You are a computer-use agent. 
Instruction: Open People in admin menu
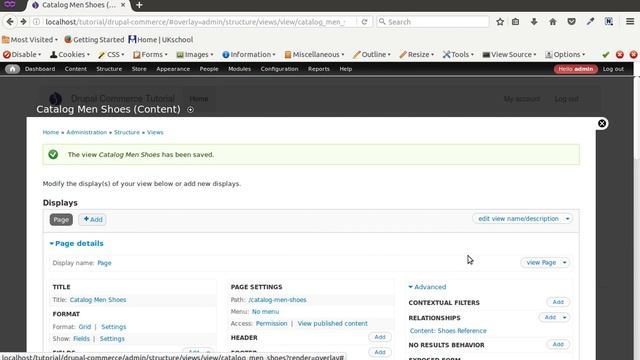(x=209, y=69)
